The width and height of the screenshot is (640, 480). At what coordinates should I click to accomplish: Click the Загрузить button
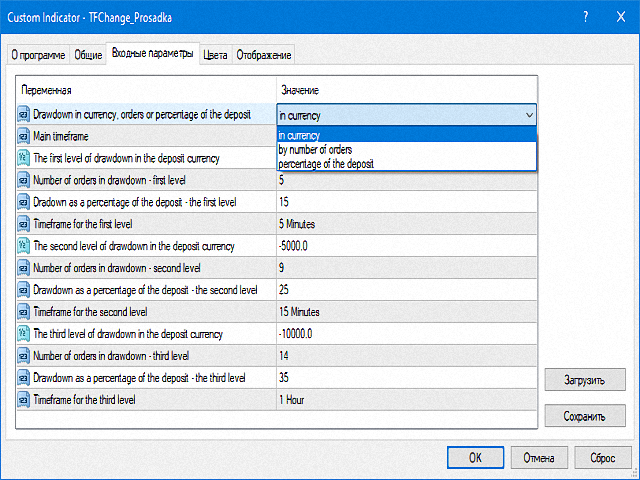pos(584,380)
